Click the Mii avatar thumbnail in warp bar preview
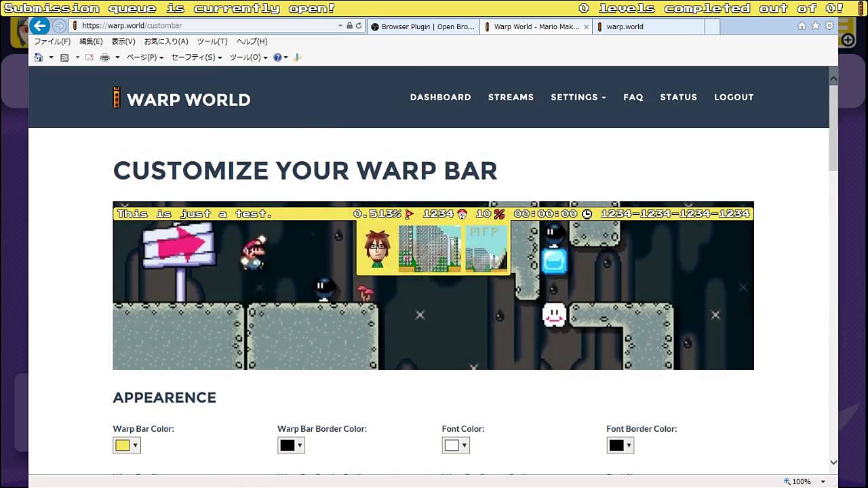This screenshot has height=488, width=868. (x=377, y=249)
